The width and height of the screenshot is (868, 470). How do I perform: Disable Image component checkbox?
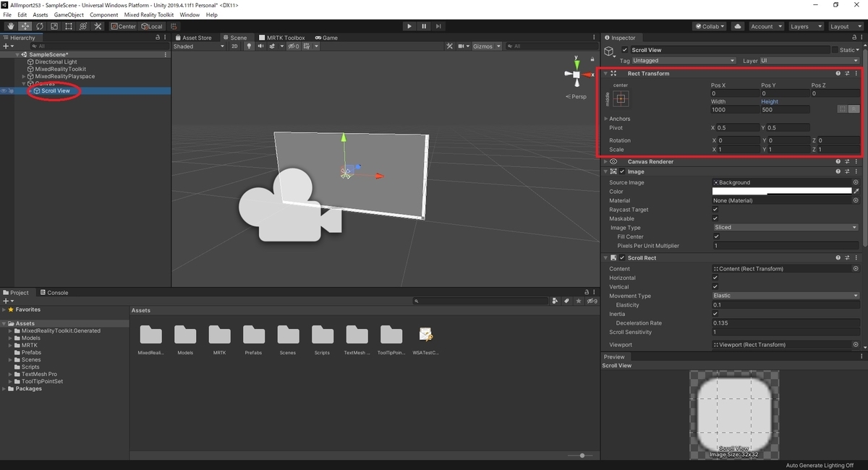622,172
